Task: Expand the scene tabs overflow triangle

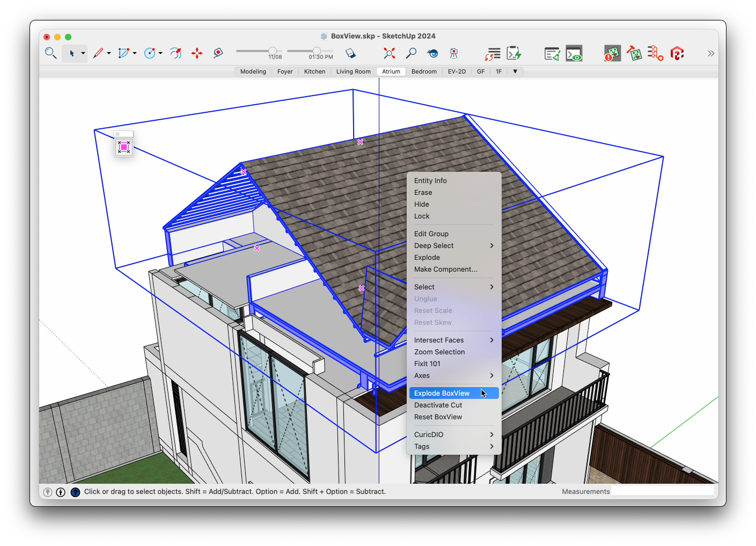Action: pyautogui.click(x=515, y=71)
